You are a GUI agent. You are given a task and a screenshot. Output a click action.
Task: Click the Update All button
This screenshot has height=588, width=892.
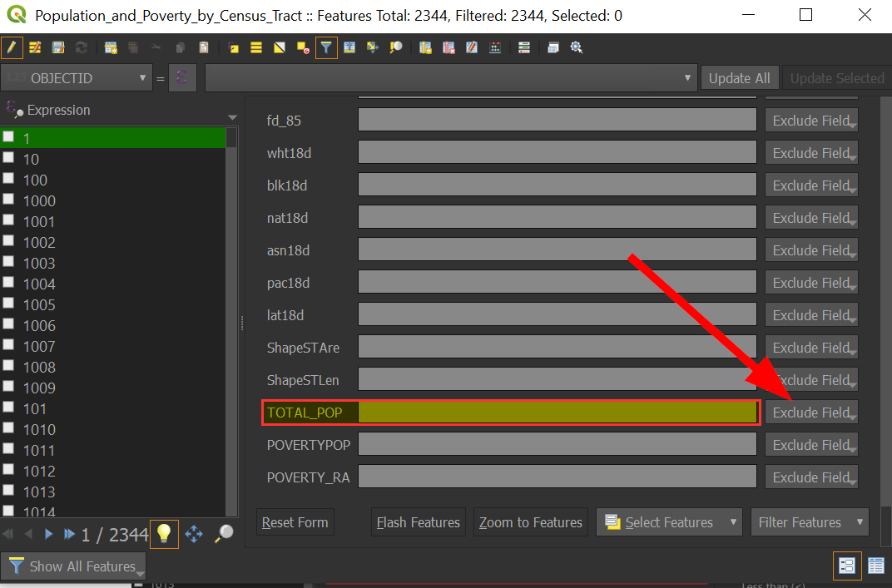[x=739, y=78]
